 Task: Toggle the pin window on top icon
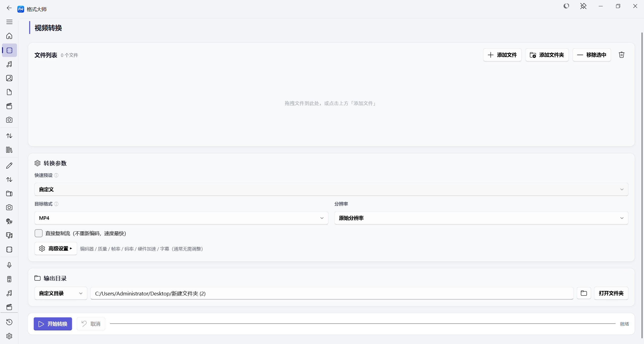(x=583, y=6)
